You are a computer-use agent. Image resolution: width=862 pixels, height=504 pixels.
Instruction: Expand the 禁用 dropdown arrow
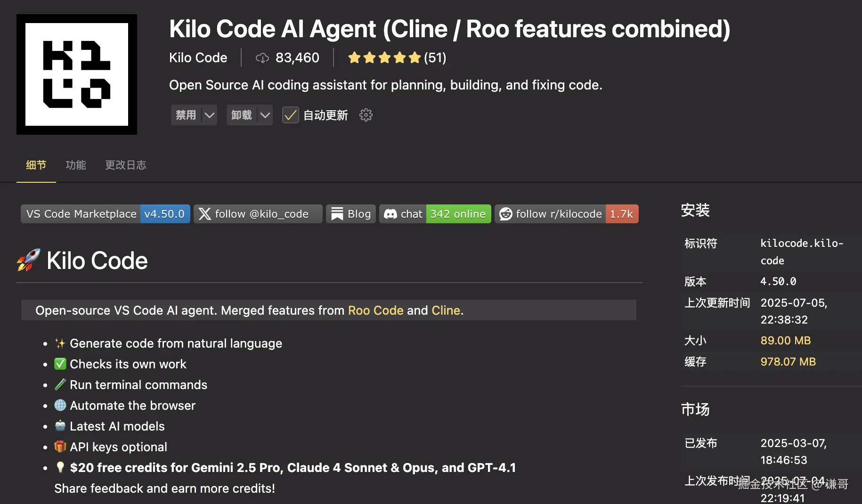click(210, 115)
